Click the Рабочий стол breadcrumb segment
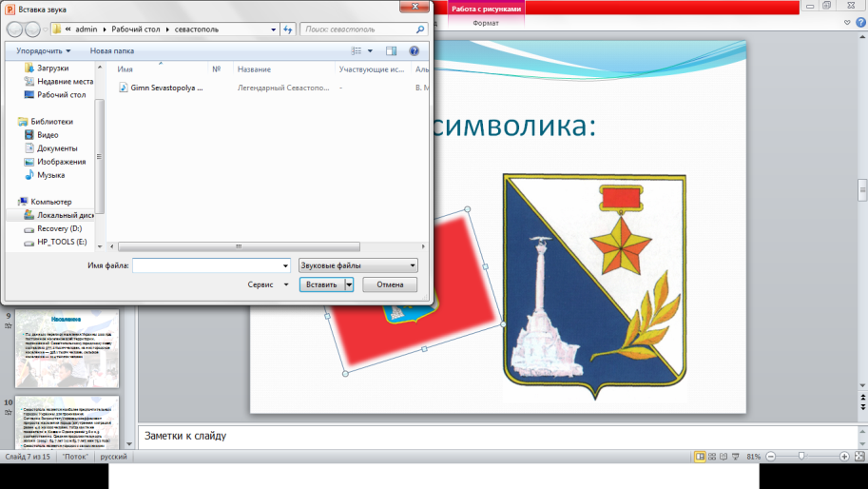868x489 pixels. pyautogui.click(x=136, y=29)
